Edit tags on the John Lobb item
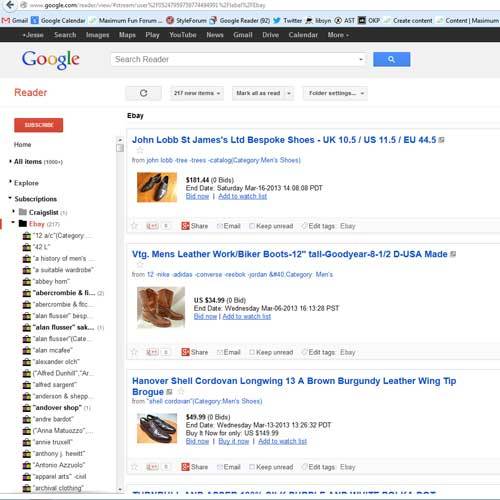 pos(318,226)
